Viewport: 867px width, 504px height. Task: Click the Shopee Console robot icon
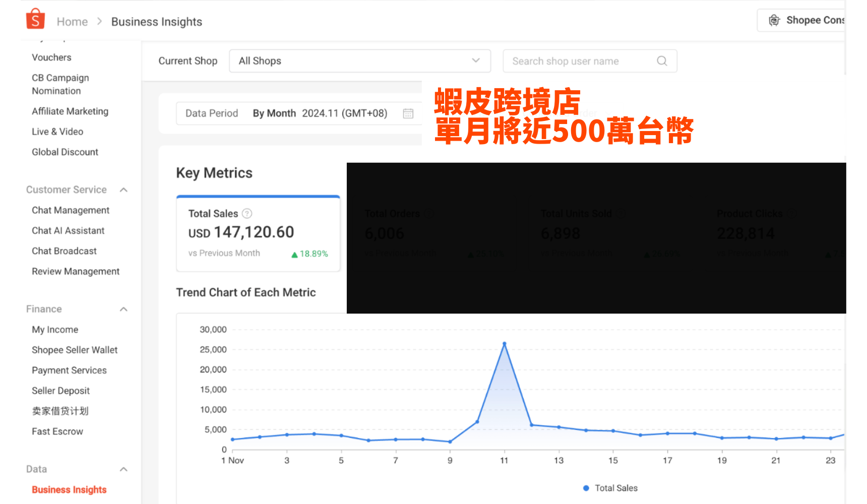(x=774, y=20)
